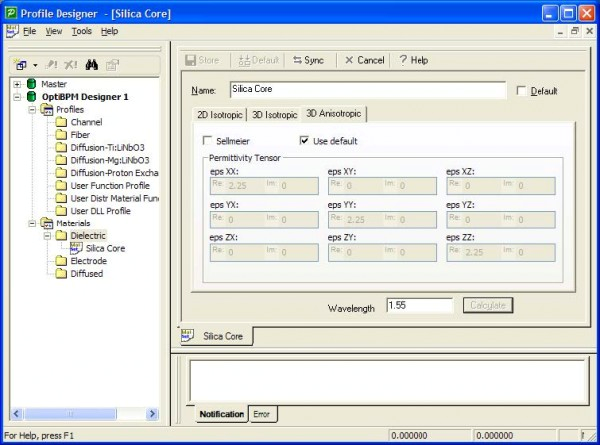Click the OptiBPM Designer 1 database icon
The width and height of the screenshot is (600, 445).
(32, 96)
